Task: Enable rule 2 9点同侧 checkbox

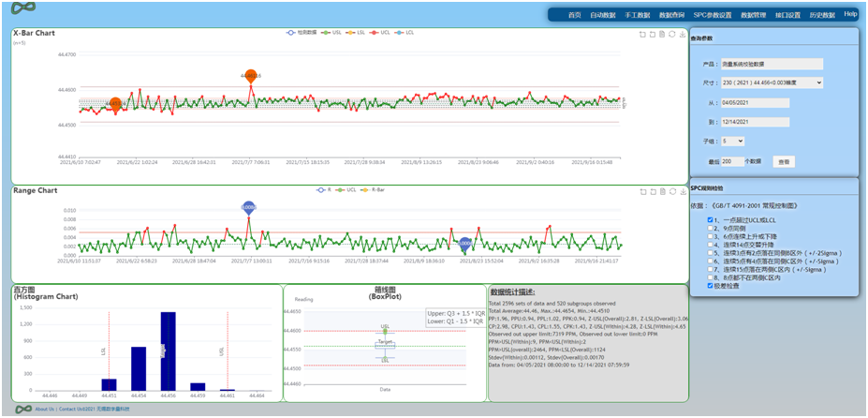Action: [x=711, y=228]
